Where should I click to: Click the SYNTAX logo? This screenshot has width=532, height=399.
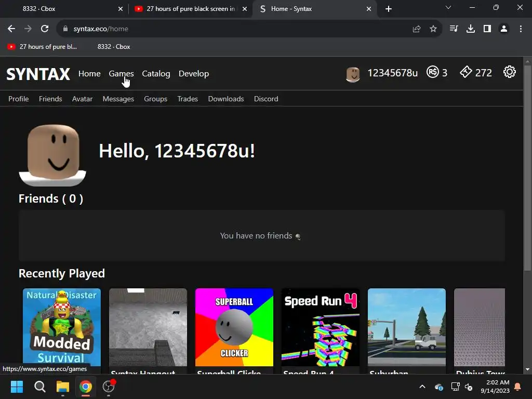coord(38,74)
